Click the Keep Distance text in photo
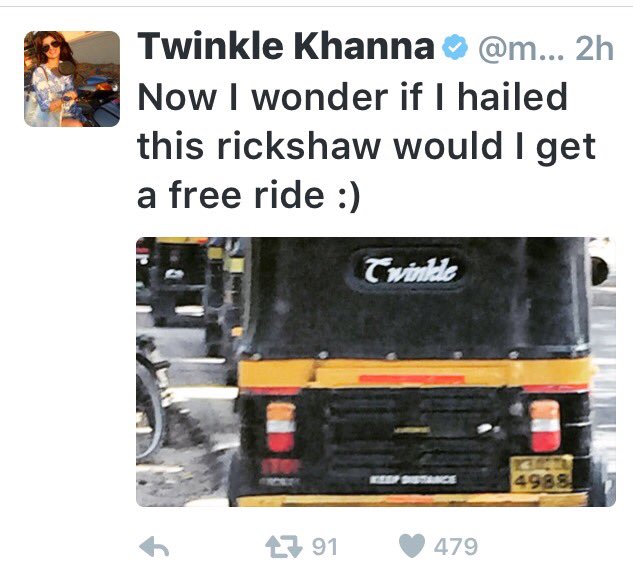 coord(413,479)
